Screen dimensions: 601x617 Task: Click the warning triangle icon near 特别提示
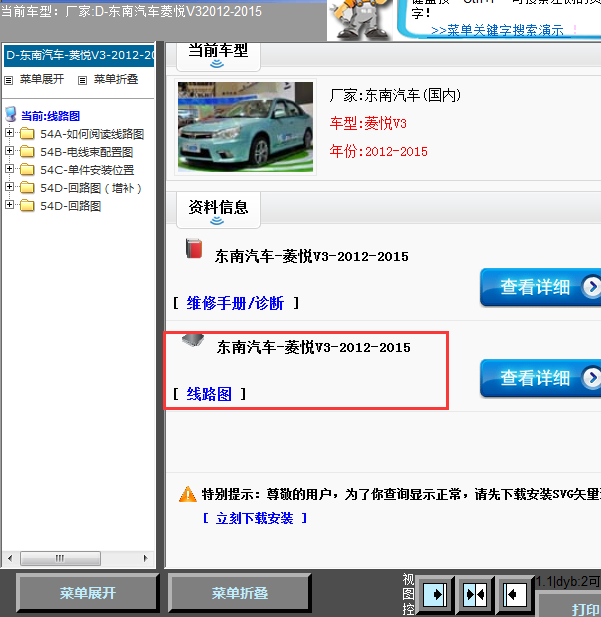(188, 494)
